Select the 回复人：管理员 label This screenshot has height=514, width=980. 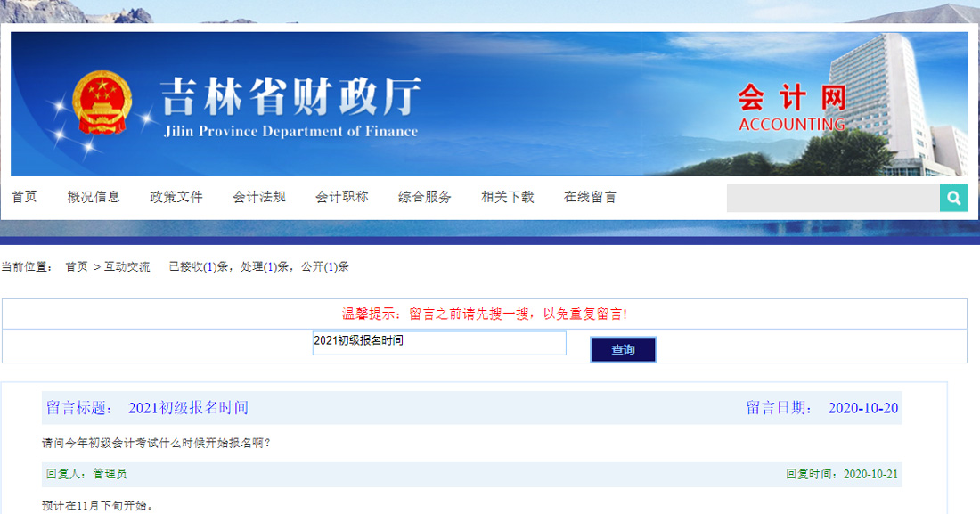coord(86,474)
